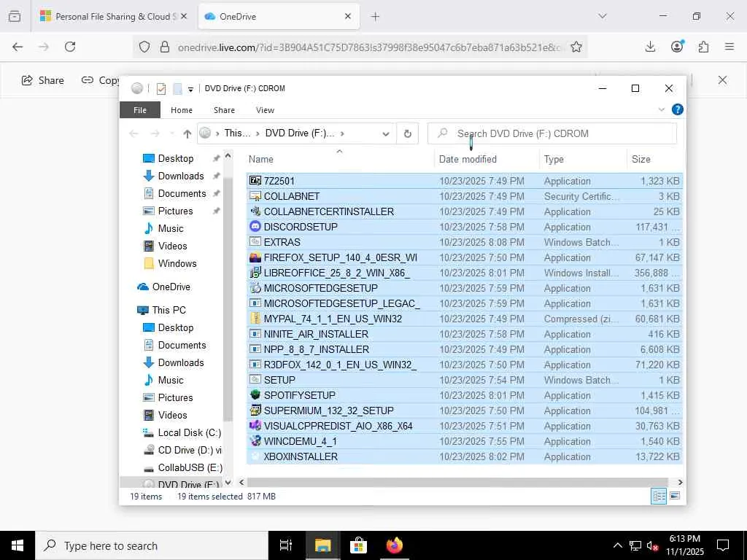The width and height of the screenshot is (747, 560).
Task: Open Firefox extensions puzzle icon
Action: pyautogui.click(x=703, y=47)
